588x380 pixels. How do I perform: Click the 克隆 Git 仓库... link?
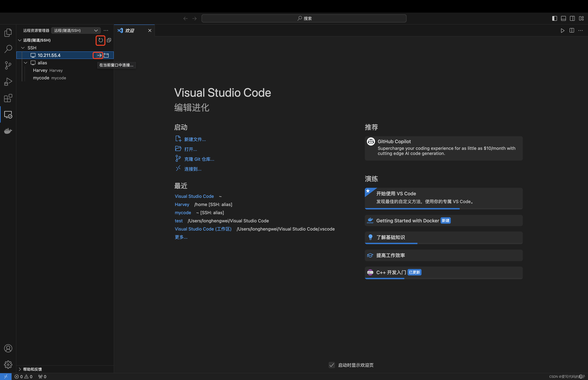[199, 159]
